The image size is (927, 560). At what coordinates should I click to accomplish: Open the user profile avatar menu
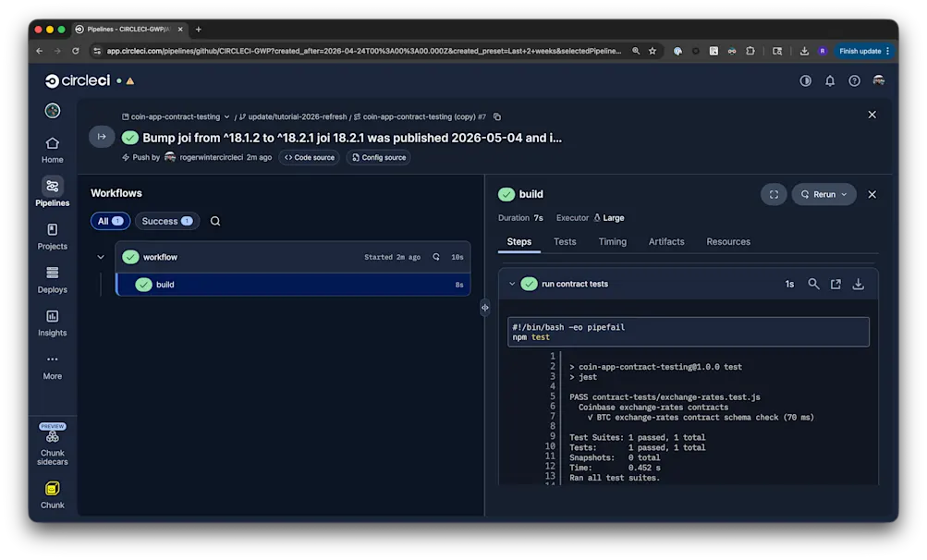click(x=879, y=80)
